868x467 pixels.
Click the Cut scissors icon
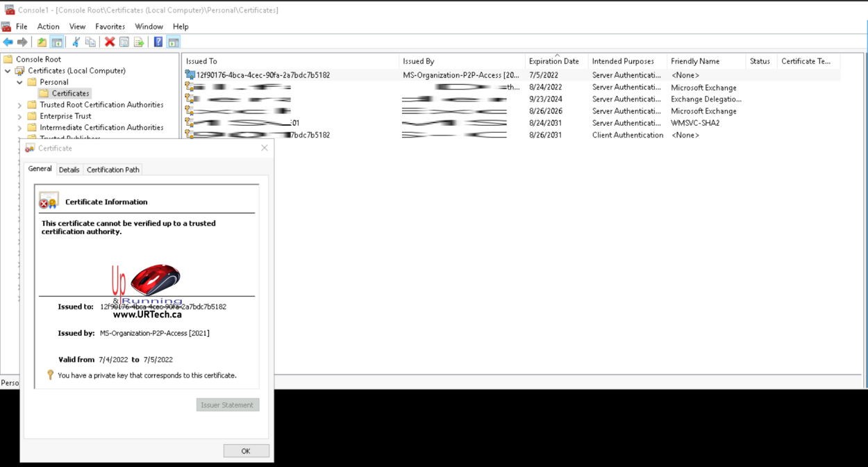pos(76,42)
